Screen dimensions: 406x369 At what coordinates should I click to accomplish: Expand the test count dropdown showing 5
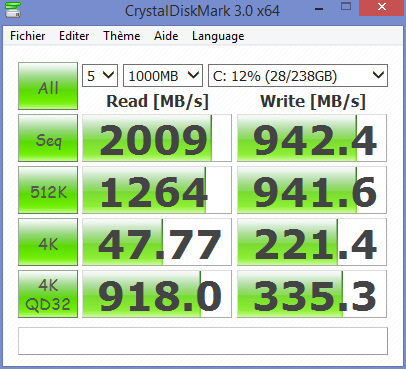(100, 76)
